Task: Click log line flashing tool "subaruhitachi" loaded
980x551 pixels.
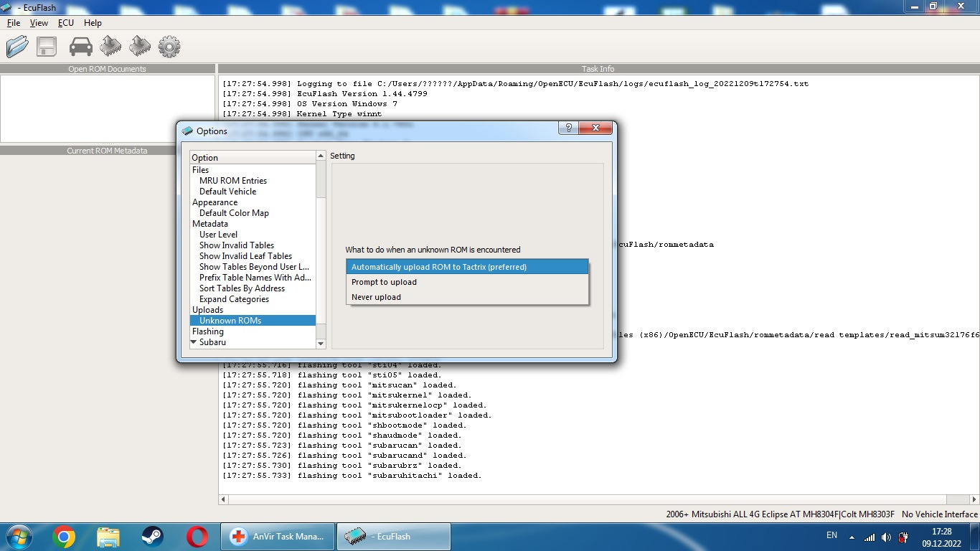Action: (352, 476)
